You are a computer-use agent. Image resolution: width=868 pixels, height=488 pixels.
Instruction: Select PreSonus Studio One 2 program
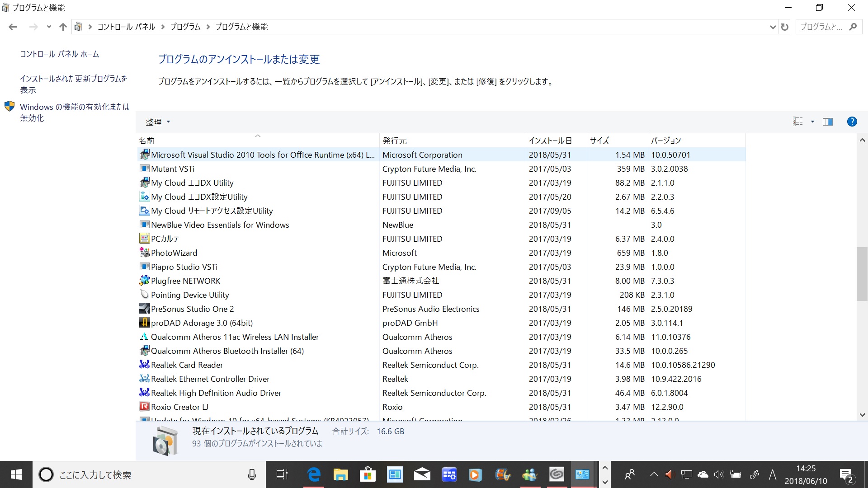pyautogui.click(x=192, y=309)
